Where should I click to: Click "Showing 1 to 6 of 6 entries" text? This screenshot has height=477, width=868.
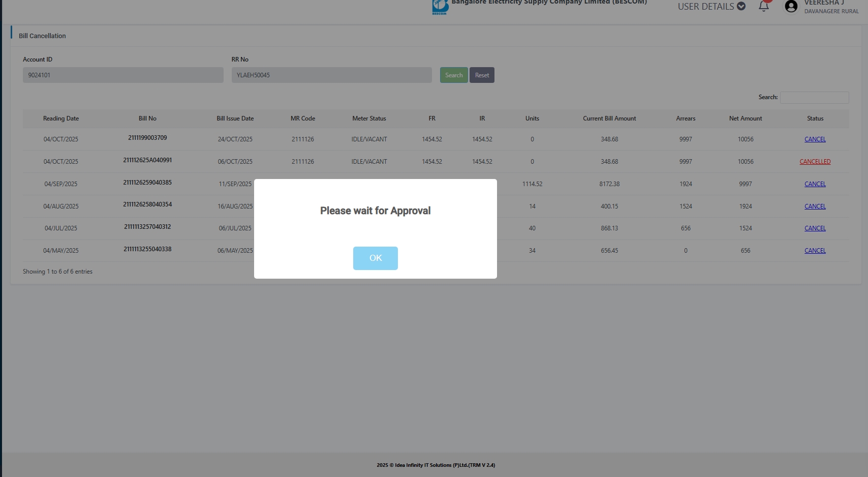57,272
